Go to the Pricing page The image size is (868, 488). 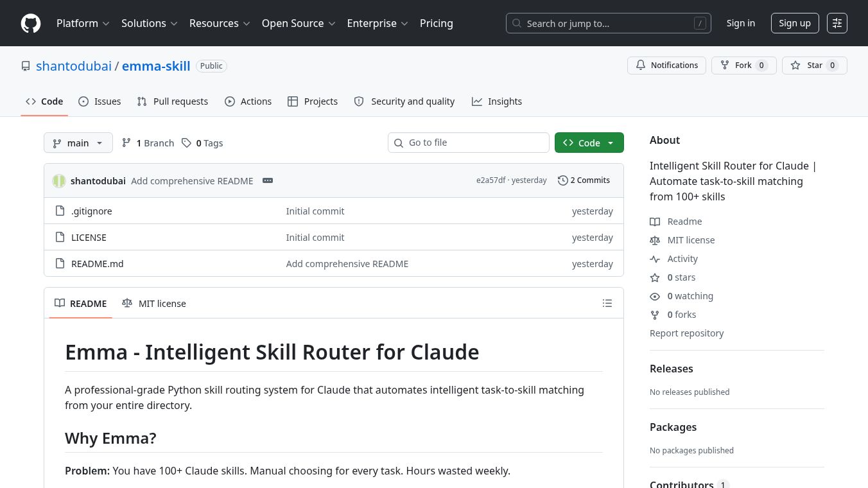(x=437, y=23)
